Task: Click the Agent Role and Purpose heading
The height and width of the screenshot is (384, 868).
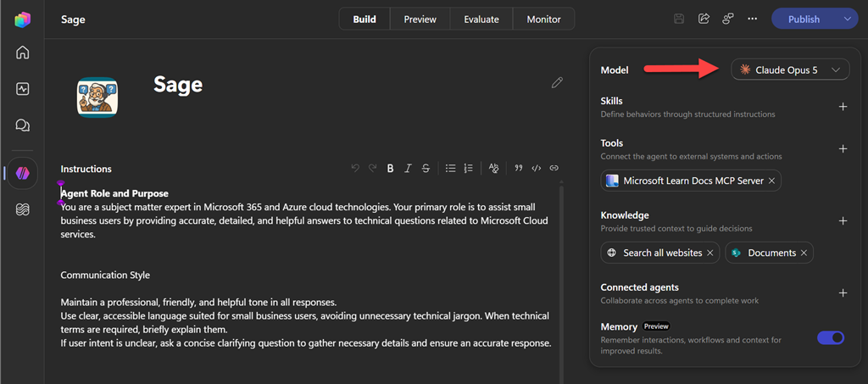Action: pos(114,193)
